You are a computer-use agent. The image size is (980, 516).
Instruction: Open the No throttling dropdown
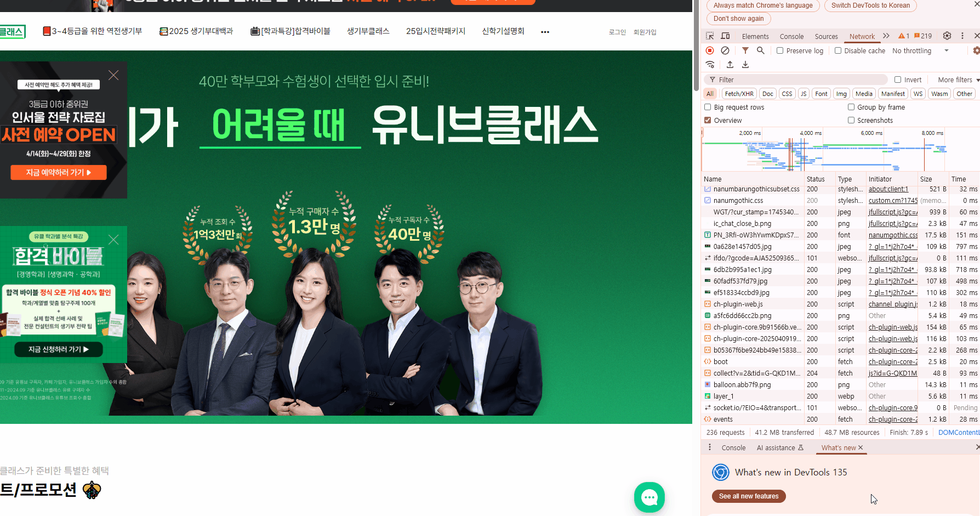[920, 50]
